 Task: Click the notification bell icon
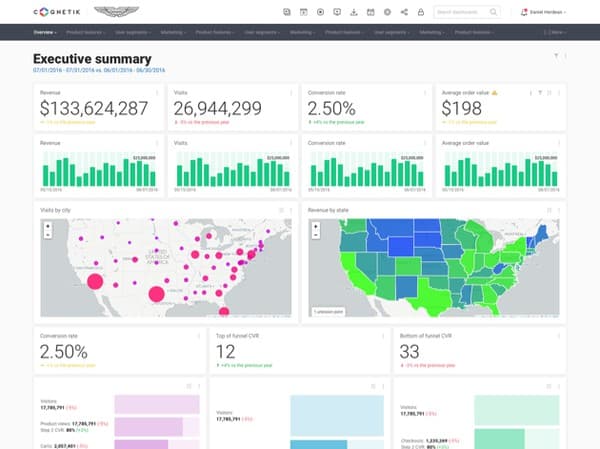pyautogui.click(x=525, y=12)
